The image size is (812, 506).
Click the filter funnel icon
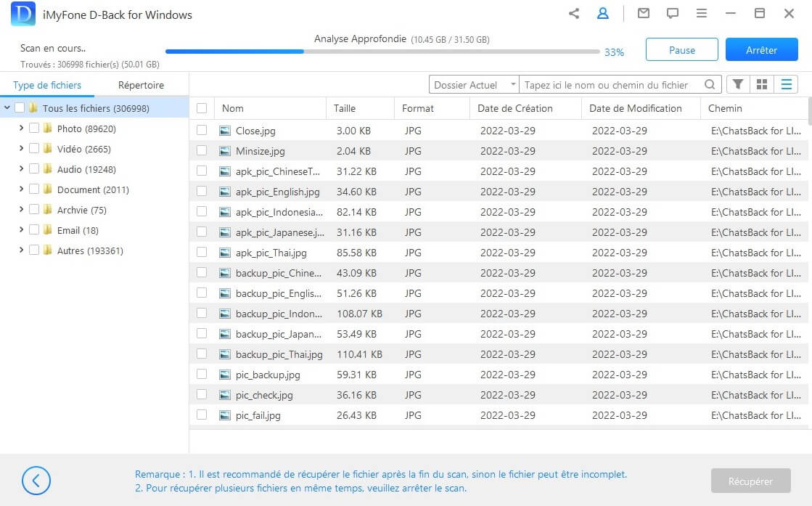tap(738, 85)
